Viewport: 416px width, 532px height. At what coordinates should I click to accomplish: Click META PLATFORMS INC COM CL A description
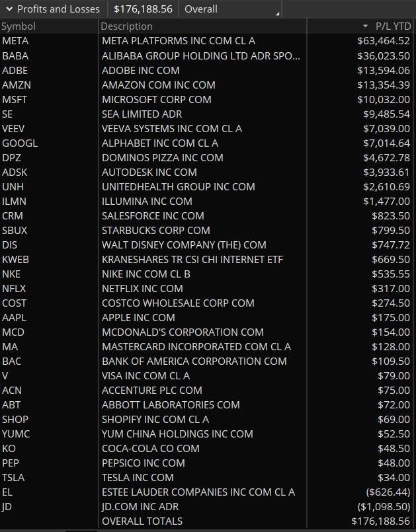179,41
